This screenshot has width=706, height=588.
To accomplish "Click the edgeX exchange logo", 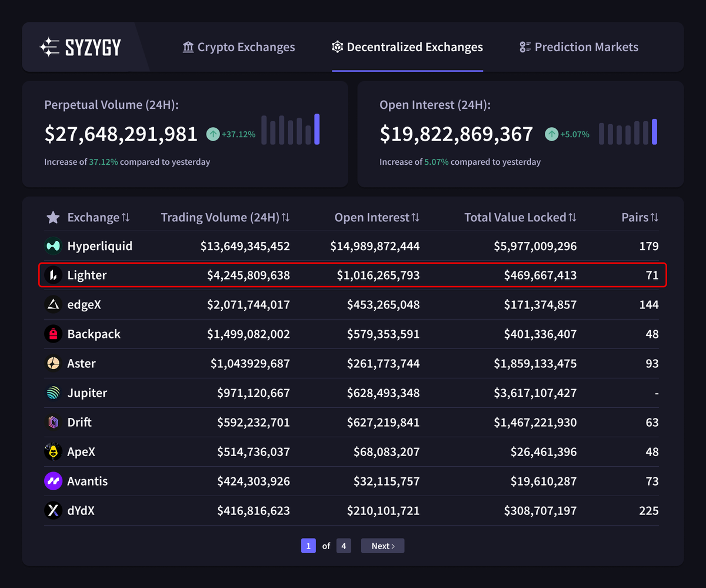I will pos(53,304).
